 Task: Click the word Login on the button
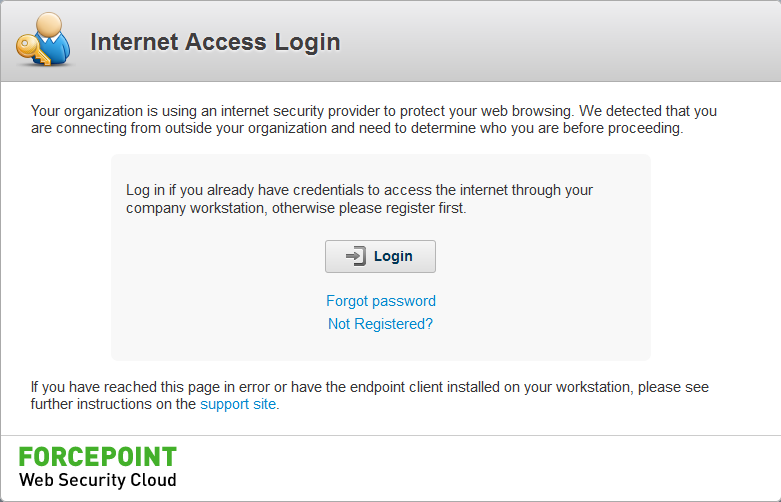(x=393, y=256)
